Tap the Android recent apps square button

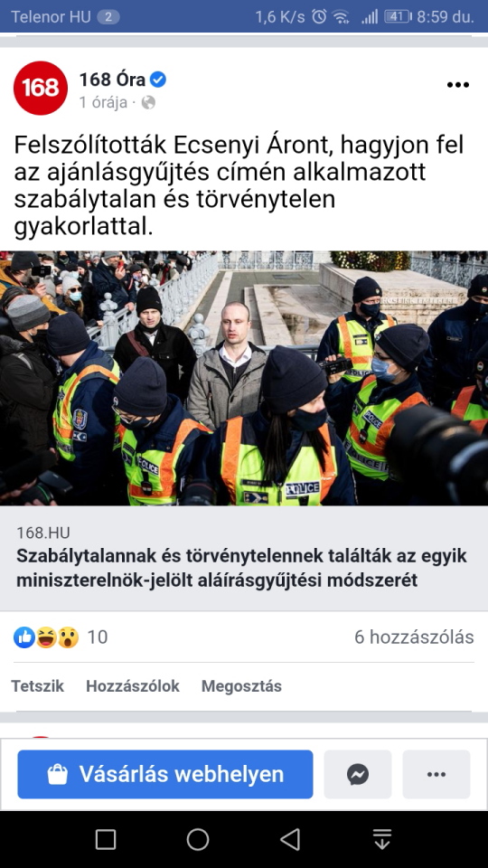pyautogui.click(x=106, y=839)
